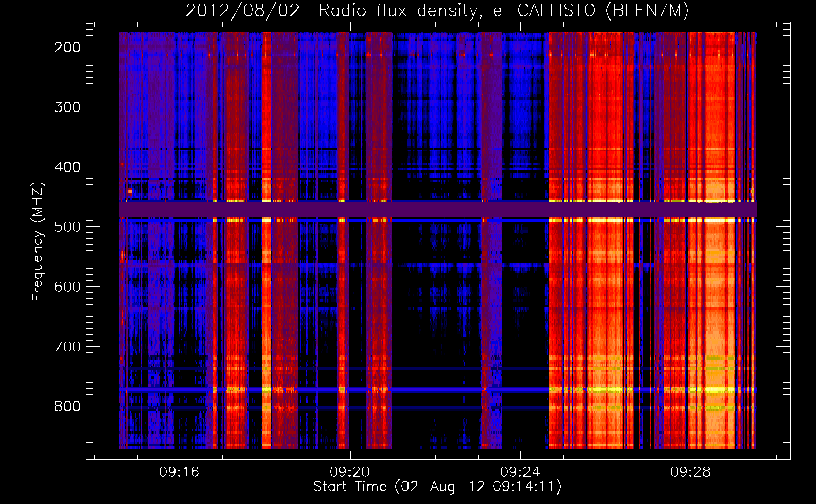Click the 400 frequency tick label

tap(68, 167)
